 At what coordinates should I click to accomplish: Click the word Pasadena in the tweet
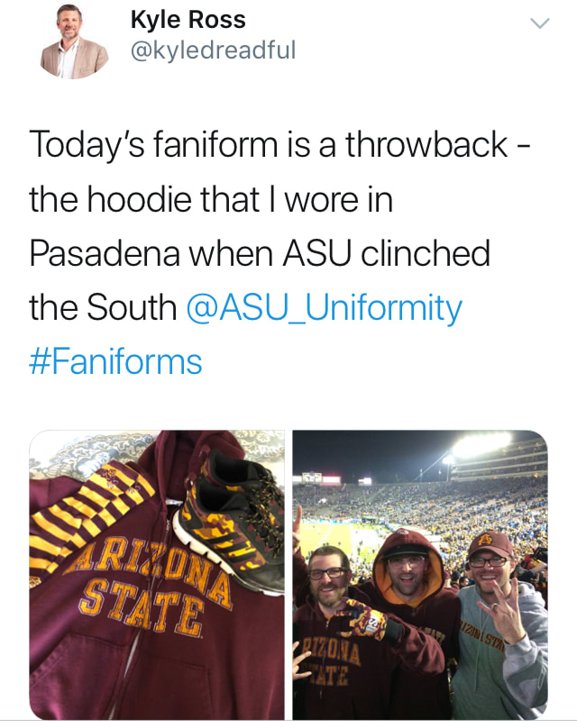pos(105,253)
